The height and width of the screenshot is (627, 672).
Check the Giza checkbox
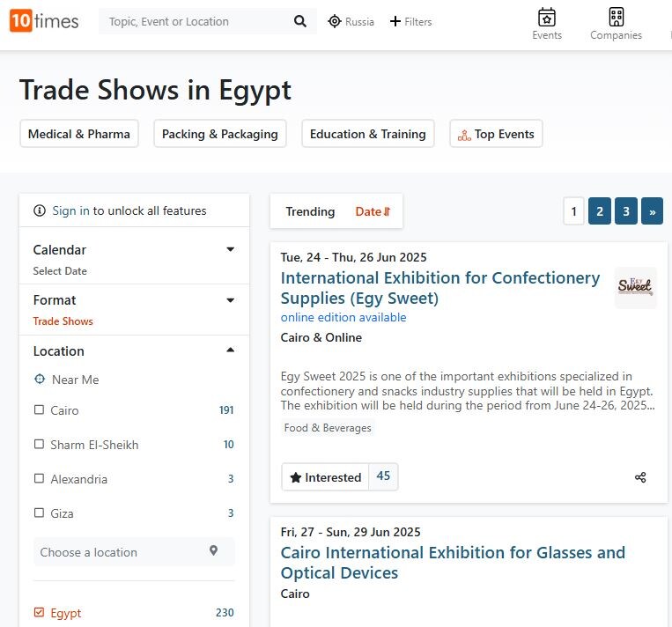pyautogui.click(x=39, y=513)
